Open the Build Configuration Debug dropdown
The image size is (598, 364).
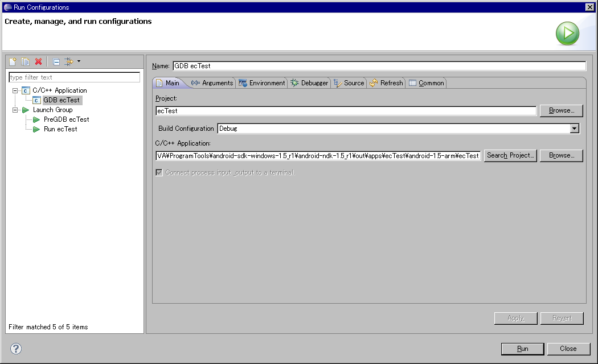[574, 129]
